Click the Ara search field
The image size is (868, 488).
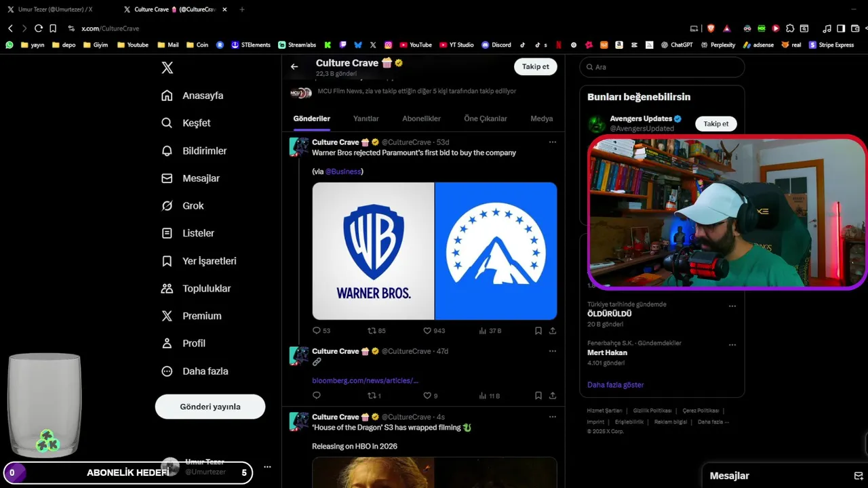[x=662, y=67]
